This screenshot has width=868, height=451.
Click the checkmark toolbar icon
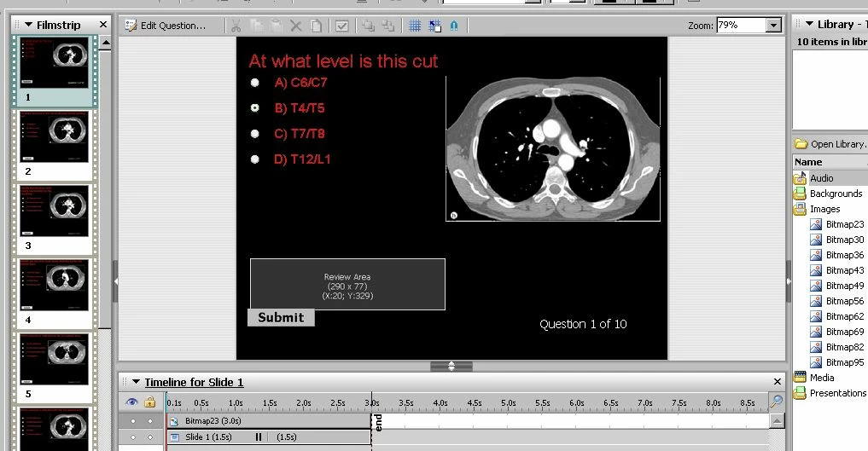pyautogui.click(x=342, y=26)
